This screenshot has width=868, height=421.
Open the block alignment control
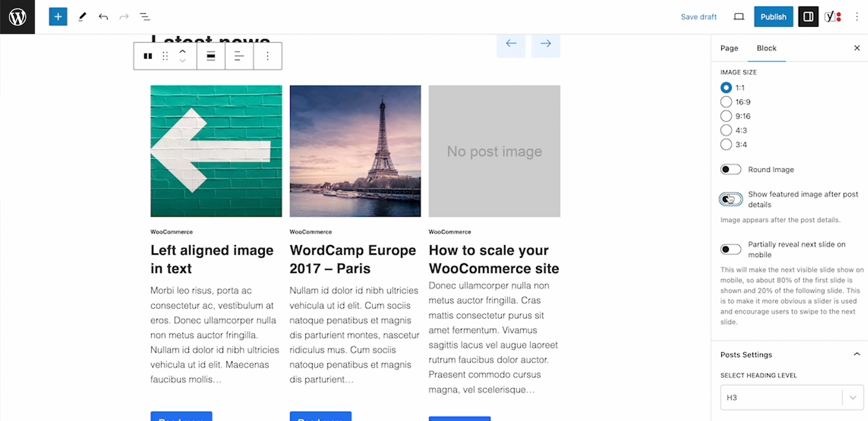point(211,56)
